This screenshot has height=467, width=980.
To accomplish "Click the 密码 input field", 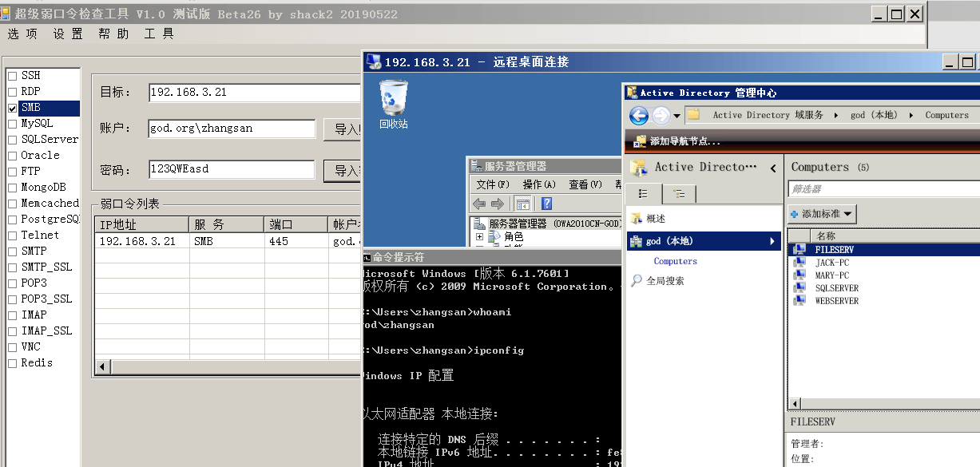I will pos(232,169).
